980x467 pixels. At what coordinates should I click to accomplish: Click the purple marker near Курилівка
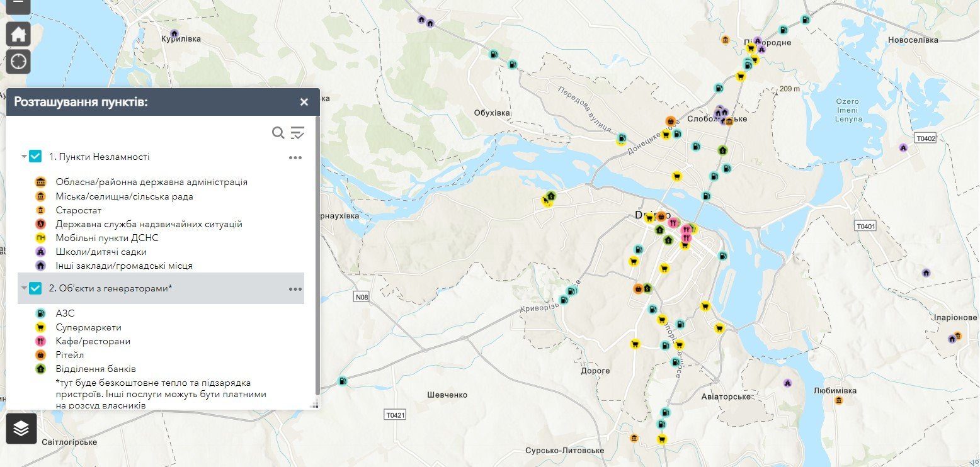pyautogui.click(x=174, y=33)
